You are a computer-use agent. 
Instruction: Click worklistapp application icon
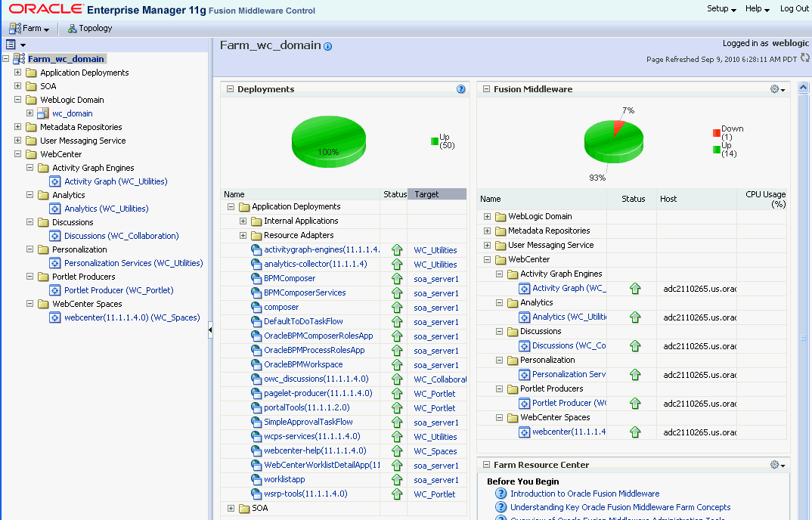coord(256,480)
